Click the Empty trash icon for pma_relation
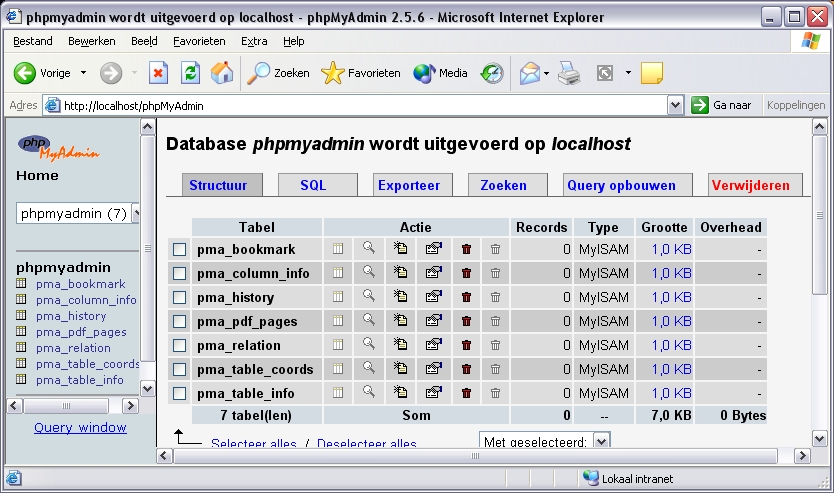This screenshot has width=834, height=493. [x=495, y=345]
